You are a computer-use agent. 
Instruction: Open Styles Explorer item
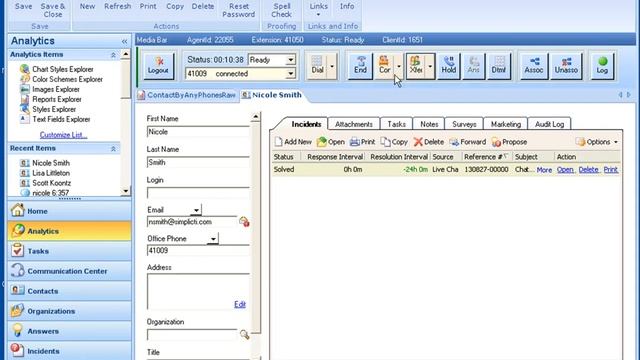(54, 109)
